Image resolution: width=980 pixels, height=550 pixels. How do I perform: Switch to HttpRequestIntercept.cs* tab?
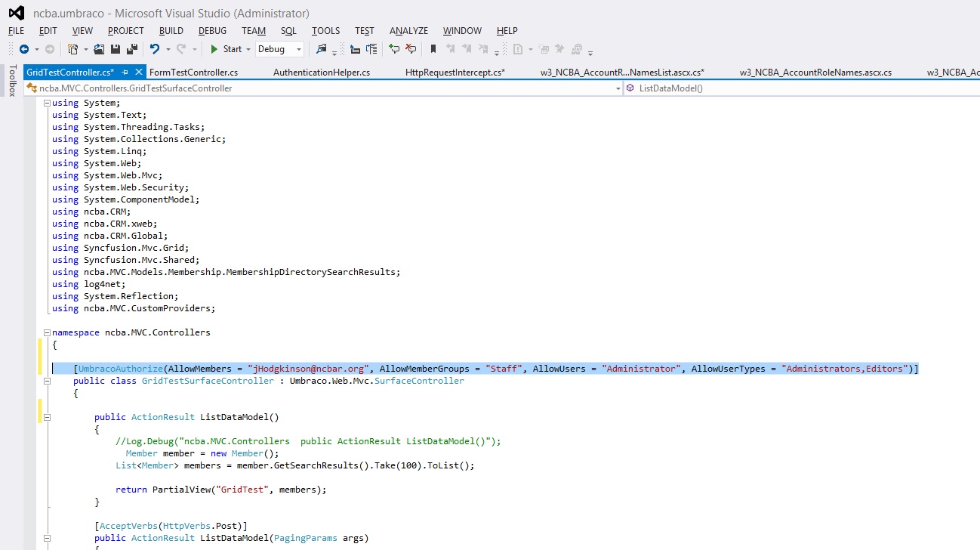pos(455,73)
